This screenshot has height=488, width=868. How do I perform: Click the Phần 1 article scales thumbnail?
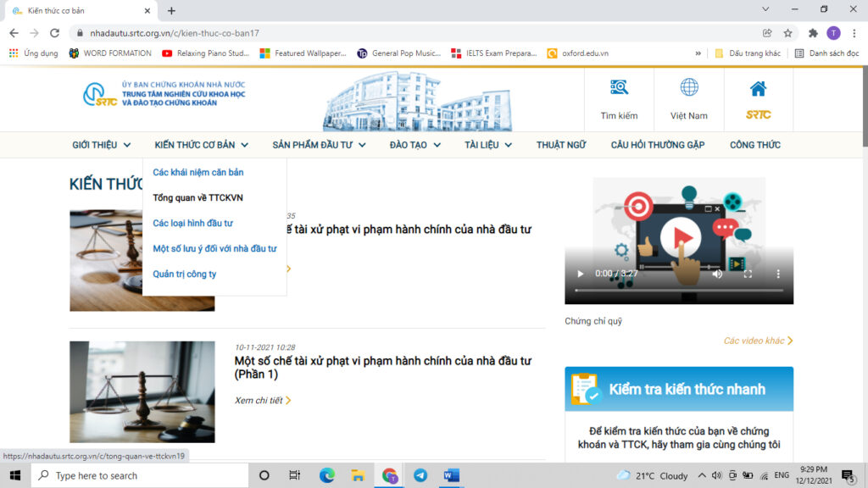pos(142,391)
